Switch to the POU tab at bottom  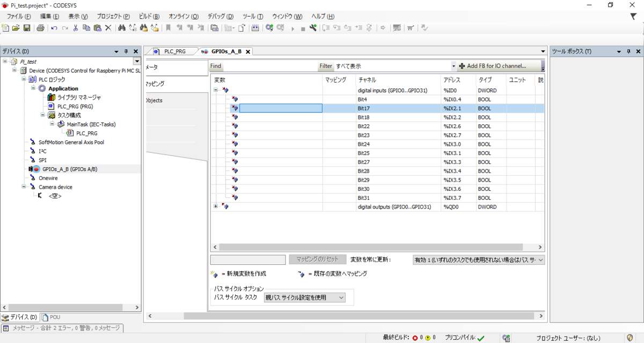[52, 317]
